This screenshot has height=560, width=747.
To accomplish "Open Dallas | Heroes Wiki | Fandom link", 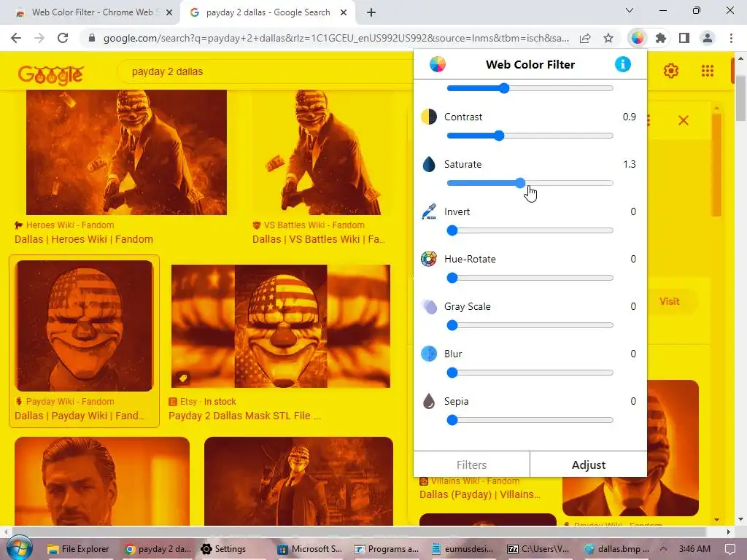I will [x=84, y=239].
